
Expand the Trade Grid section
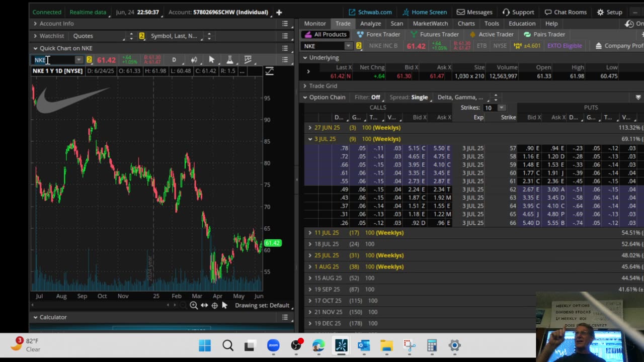[x=305, y=86]
